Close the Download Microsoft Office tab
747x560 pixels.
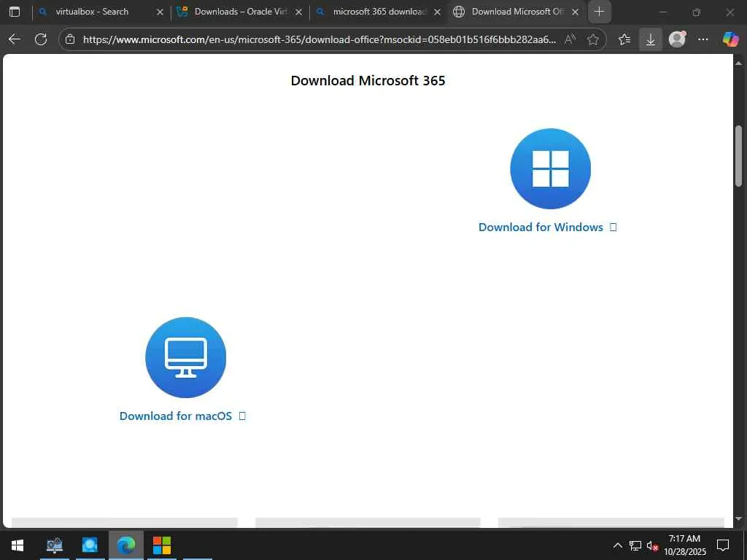575,12
